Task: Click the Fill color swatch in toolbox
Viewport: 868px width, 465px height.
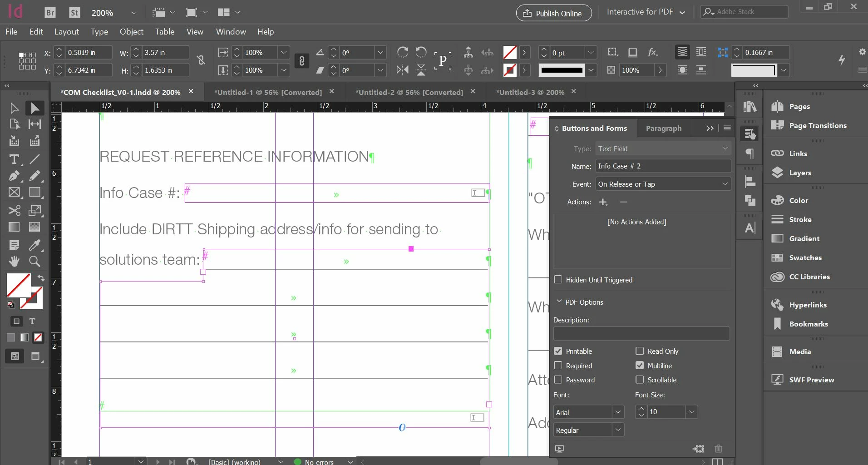Action: click(18, 285)
